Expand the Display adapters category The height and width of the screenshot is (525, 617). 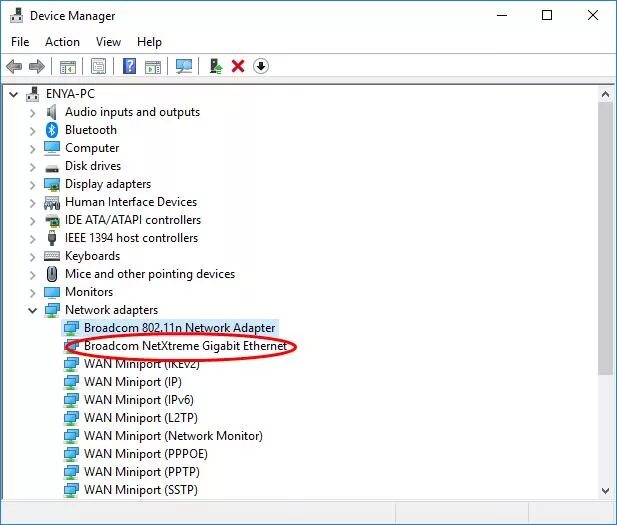click(33, 185)
